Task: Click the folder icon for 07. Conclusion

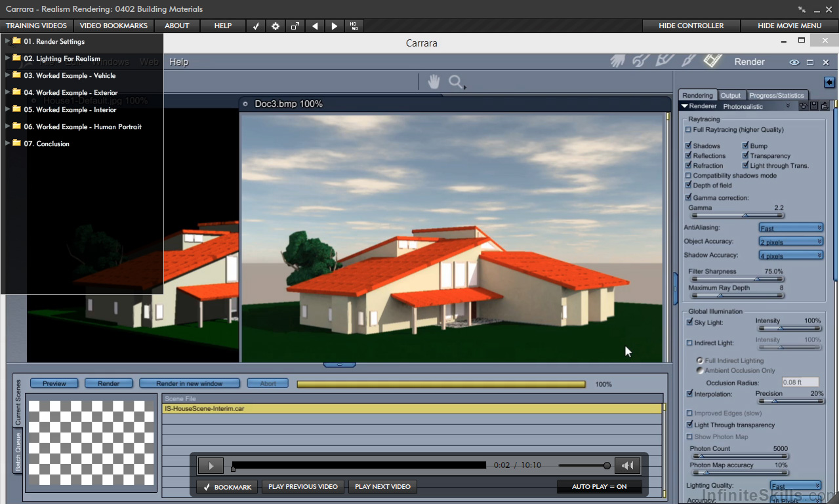Action: [16, 143]
